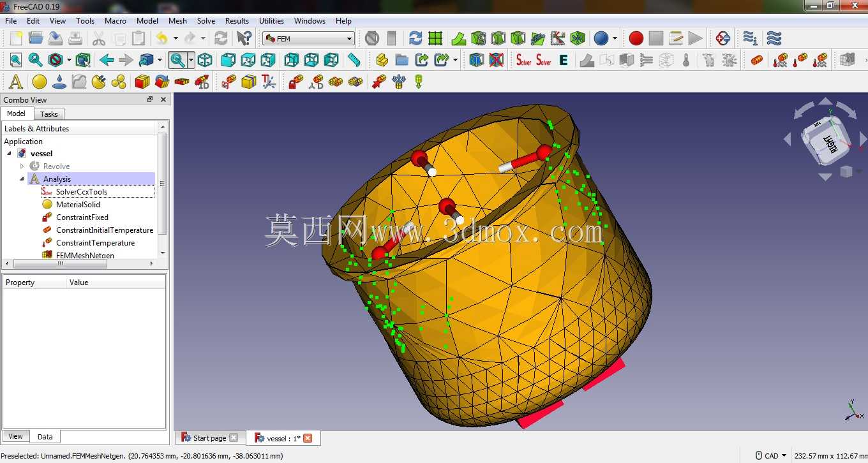Open the Utilities menu
This screenshot has width=868, height=463.
click(x=271, y=21)
